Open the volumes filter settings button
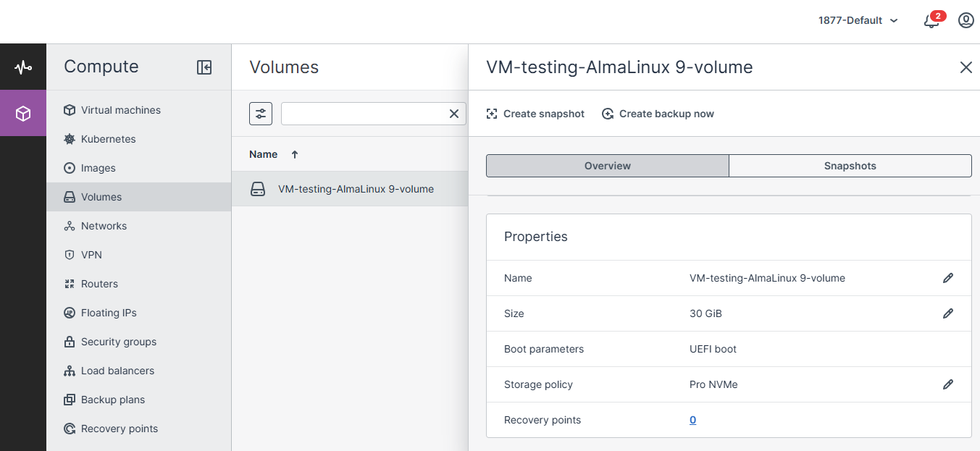980x451 pixels. point(261,114)
